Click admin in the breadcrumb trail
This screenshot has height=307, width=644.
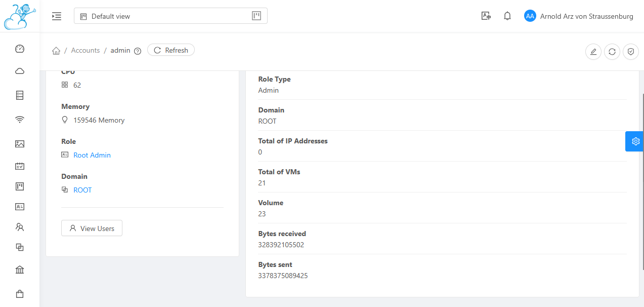(x=120, y=50)
